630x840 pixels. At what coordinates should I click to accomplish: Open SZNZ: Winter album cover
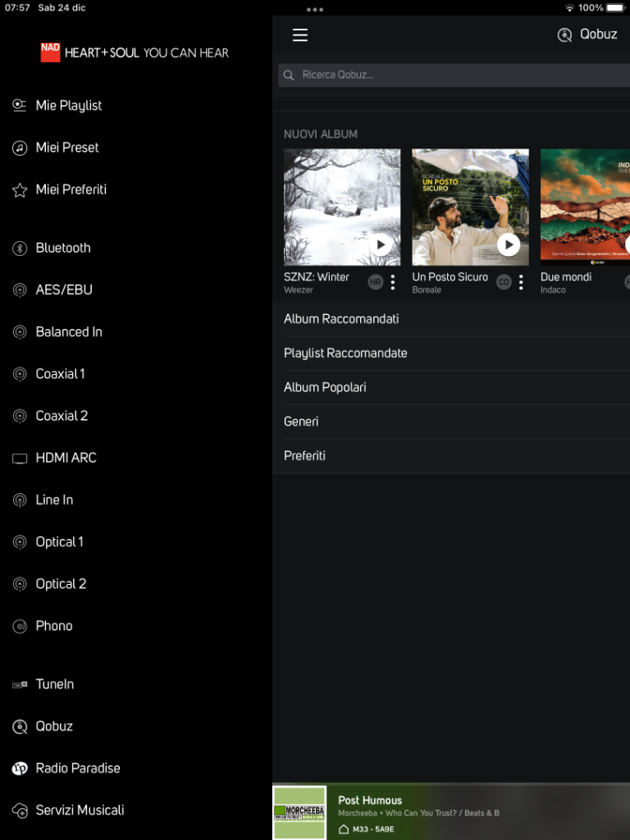pyautogui.click(x=342, y=208)
